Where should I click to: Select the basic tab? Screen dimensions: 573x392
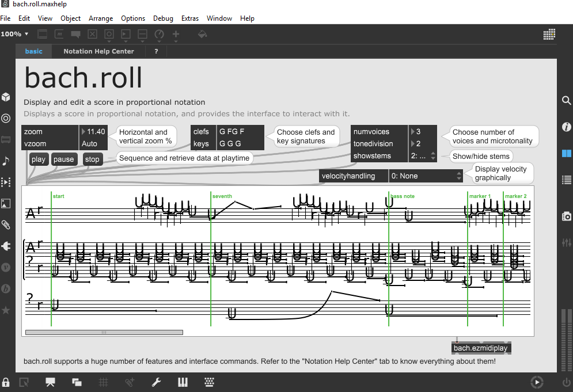(33, 51)
